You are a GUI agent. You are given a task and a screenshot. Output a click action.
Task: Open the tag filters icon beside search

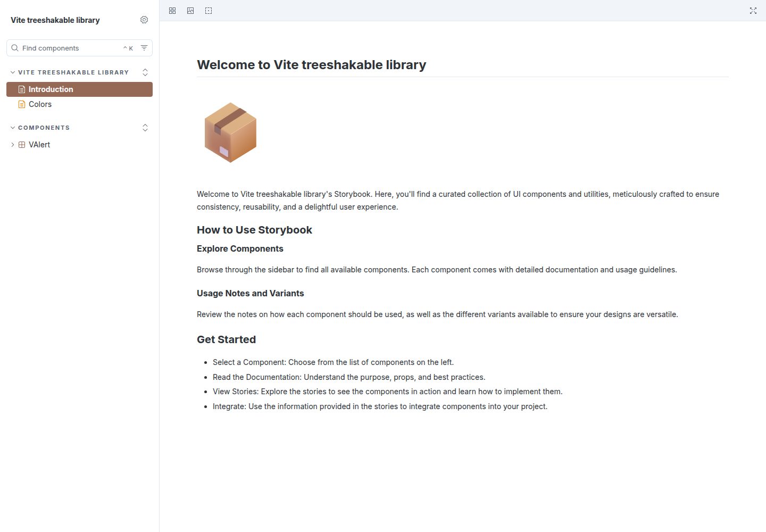tap(144, 48)
